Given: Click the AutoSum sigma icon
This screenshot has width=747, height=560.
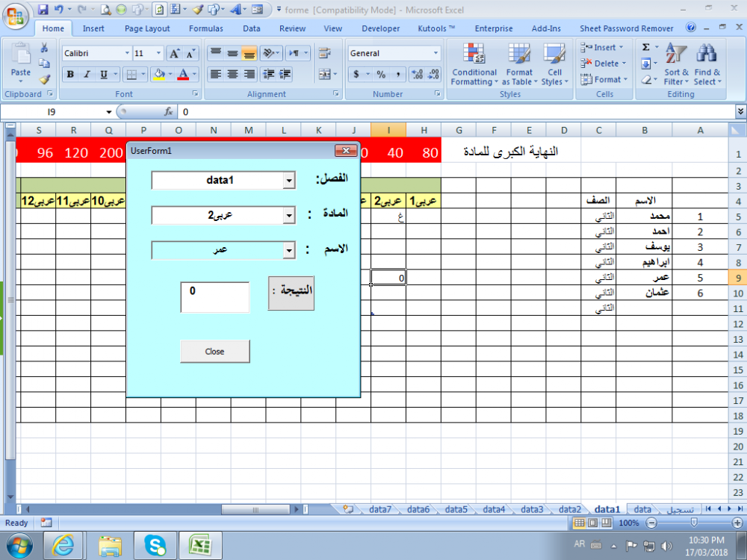Looking at the screenshot, I should point(645,47).
